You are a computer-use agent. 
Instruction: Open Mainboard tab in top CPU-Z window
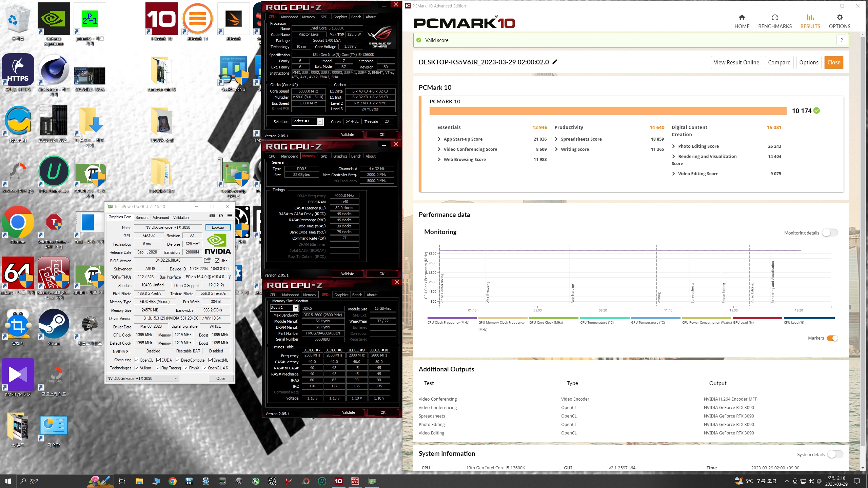click(x=290, y=17)
